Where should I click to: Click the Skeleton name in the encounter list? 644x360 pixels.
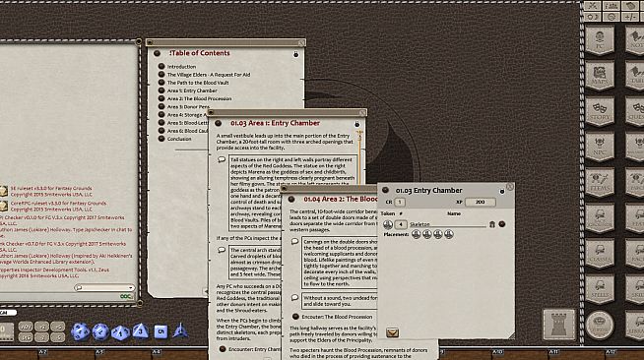(x=419, y=224)
